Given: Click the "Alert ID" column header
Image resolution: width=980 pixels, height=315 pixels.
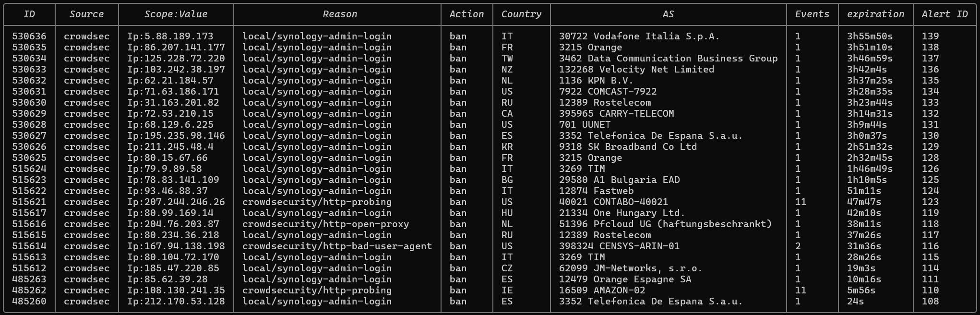Looking at the screenshot, I should coord(944,14).
